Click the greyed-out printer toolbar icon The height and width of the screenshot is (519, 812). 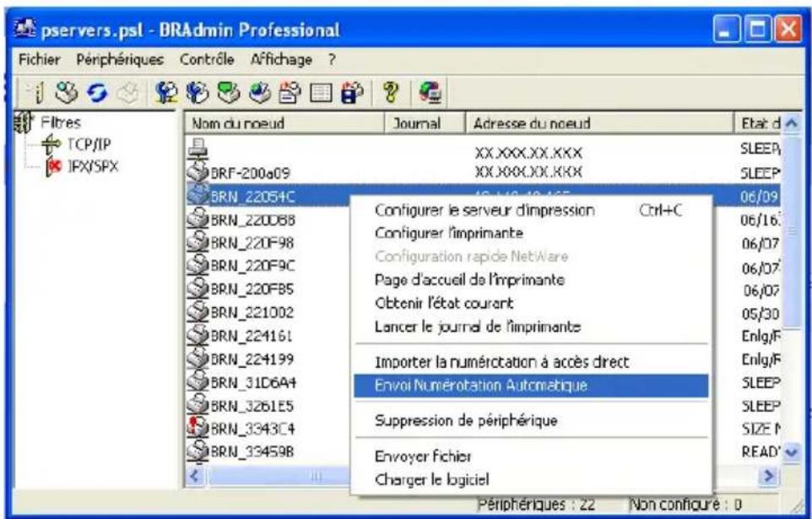(127, 93)
